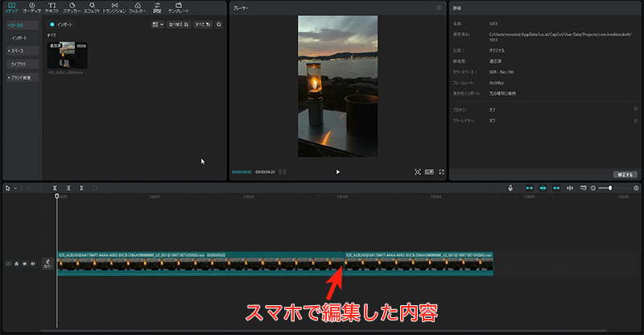Viewport: 644px width, 335px height.
Task: Play the video in the player
Action: tap(337, 172)
